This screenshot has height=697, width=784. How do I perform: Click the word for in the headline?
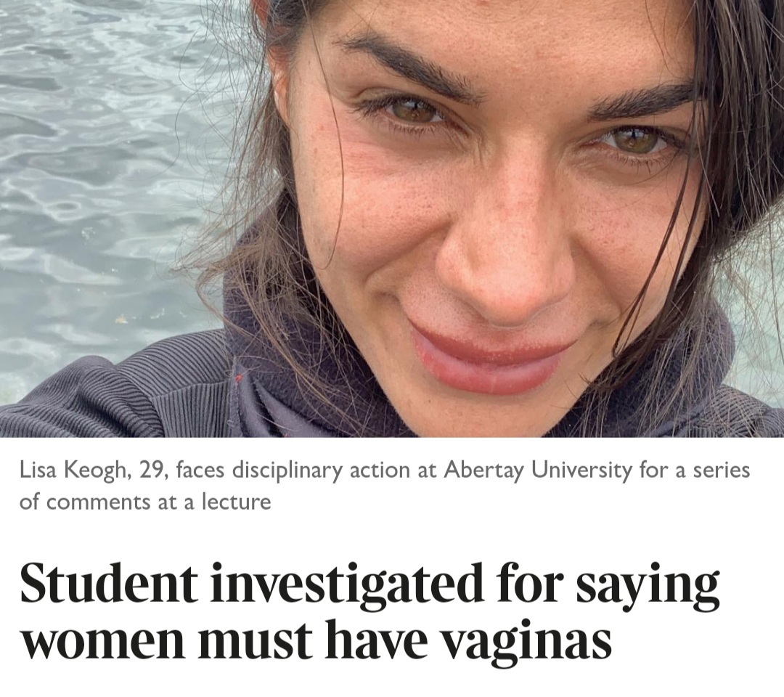[x=529, y=584]
